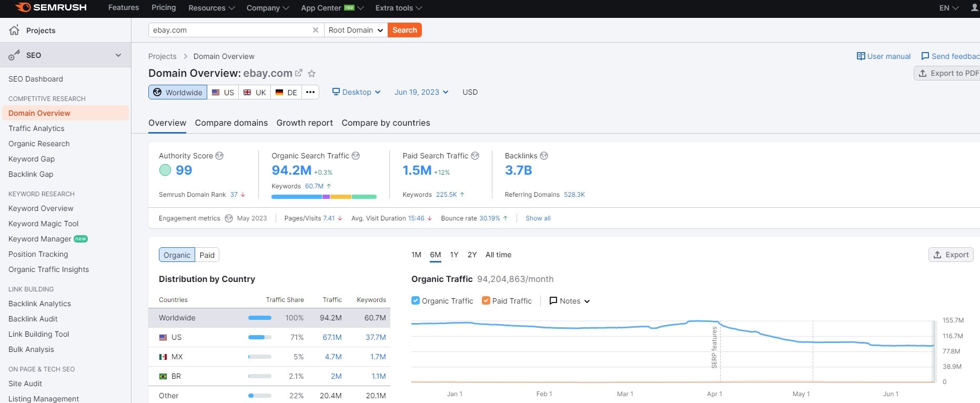
Task: Star ebay.com as favorite
Action: coord(311,73)
